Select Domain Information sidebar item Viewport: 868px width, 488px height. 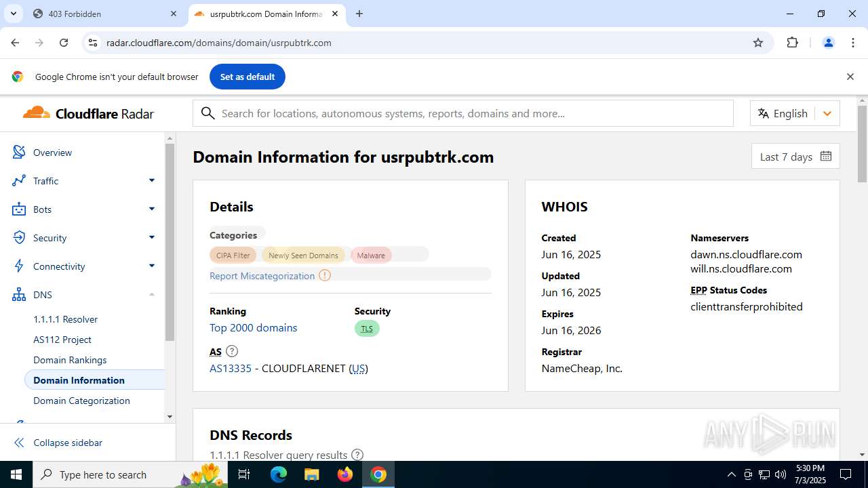[79, 380]
